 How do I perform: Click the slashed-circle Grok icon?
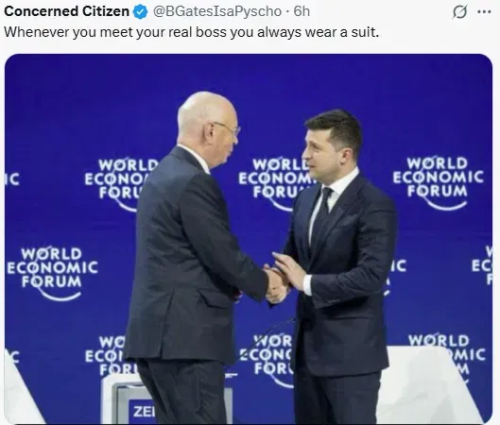pyautogui.click(x=460, y=12)
